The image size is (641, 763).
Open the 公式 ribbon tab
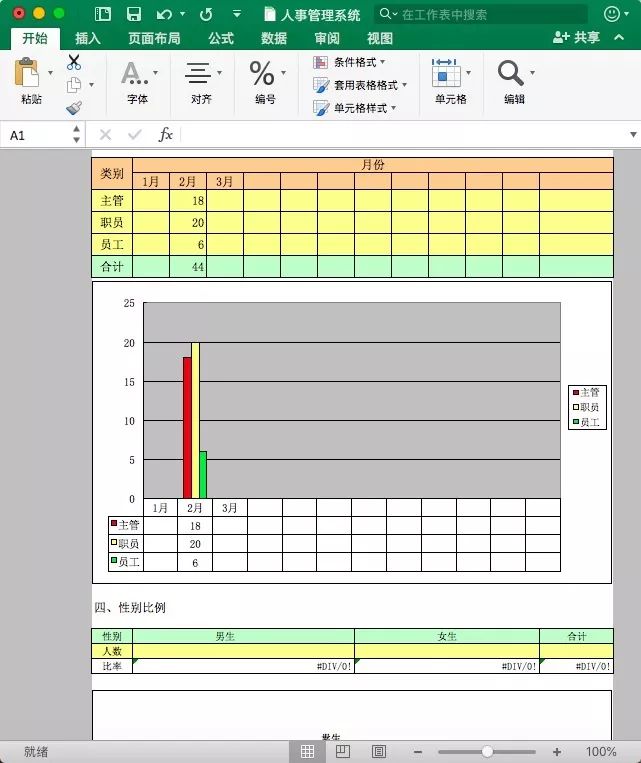[x=221, y=38]
